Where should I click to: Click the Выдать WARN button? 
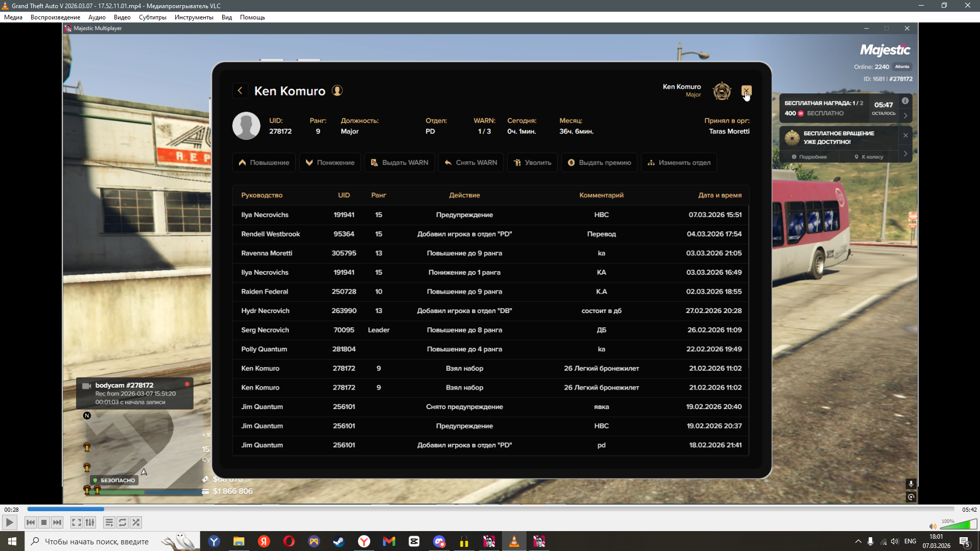click(x=399, y=162)
